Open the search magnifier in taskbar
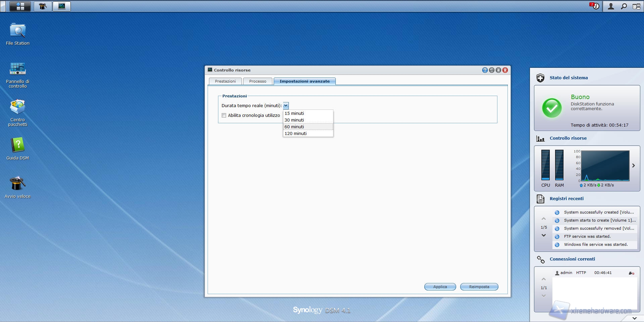This screenshot has height=322, width=644. [624, 6]
